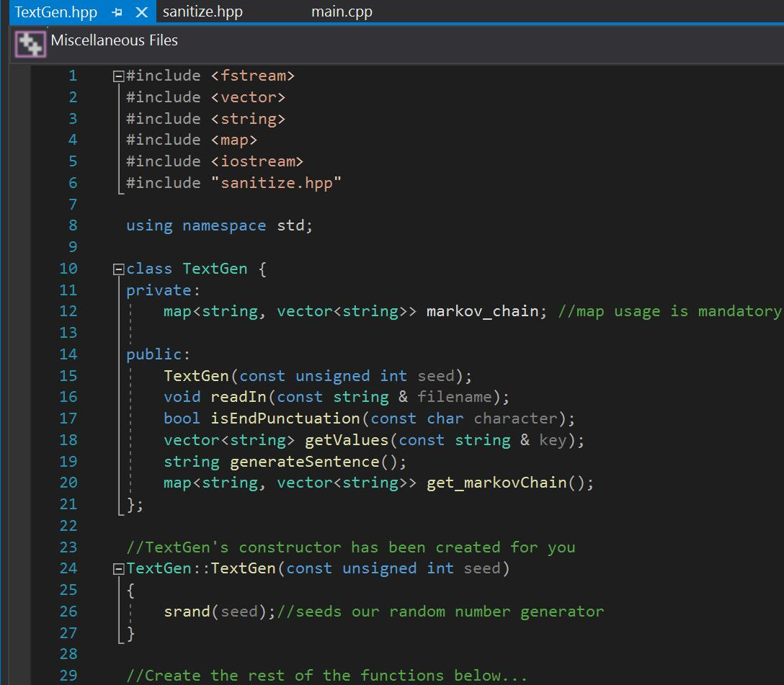Switch to the sanitize.hpp tab
Screen dimensions: 784x685
(x=202, y=12)
